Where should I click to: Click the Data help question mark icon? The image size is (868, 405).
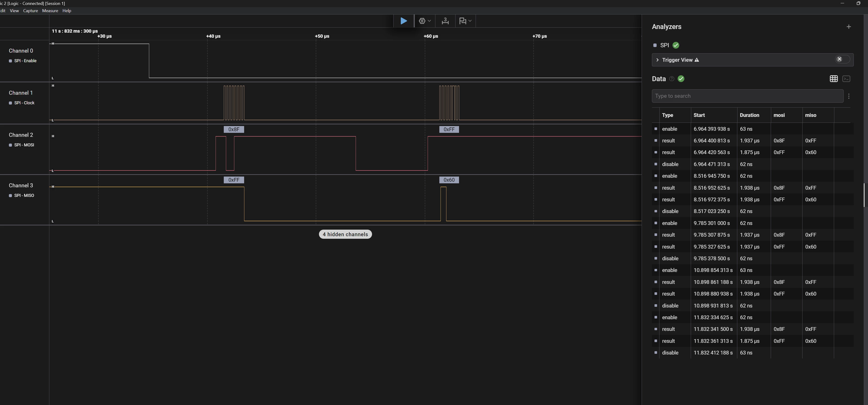pyautogui.click(x=672, y=79)
